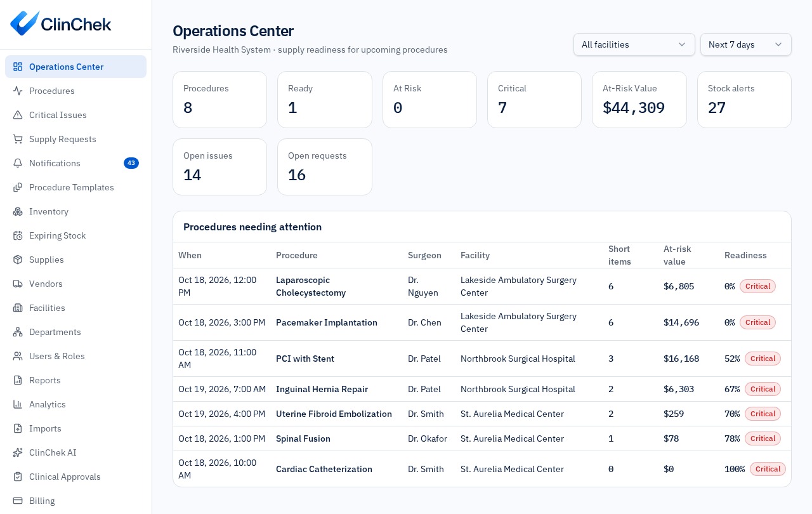Image resolution: width=812 pixels, height=514 pixels.
Task: Click the Critical stat card showing 7
Action: 534,100
